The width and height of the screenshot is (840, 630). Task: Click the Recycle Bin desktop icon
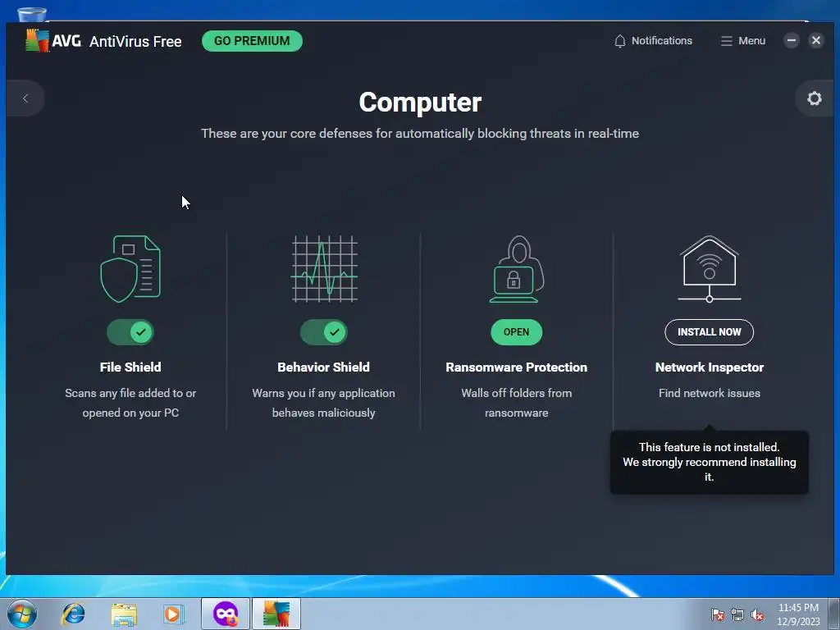(x=32, y=15)
